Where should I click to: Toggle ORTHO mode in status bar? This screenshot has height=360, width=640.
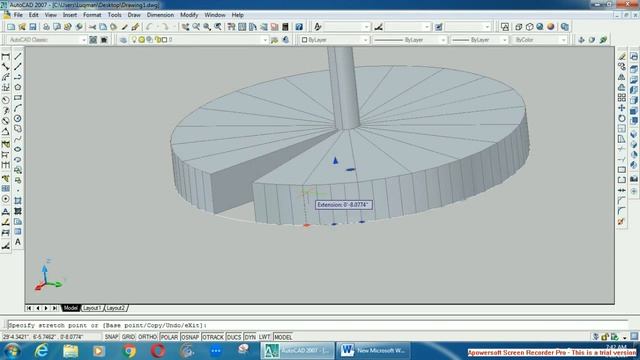147,337
